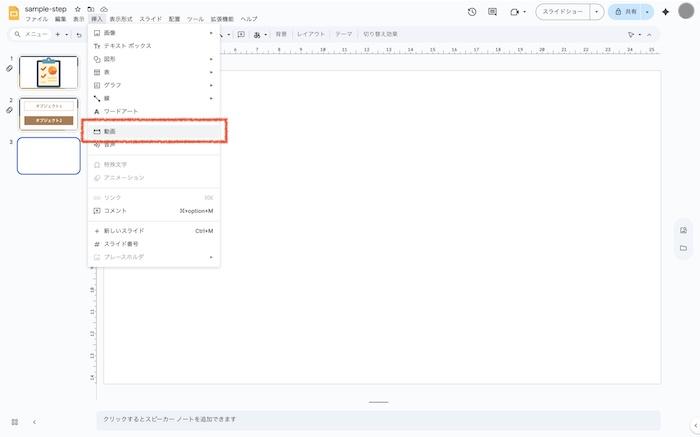Click the Meet camera icon
This screenshot has width=700, height=437.
click(x=514, y=12)
